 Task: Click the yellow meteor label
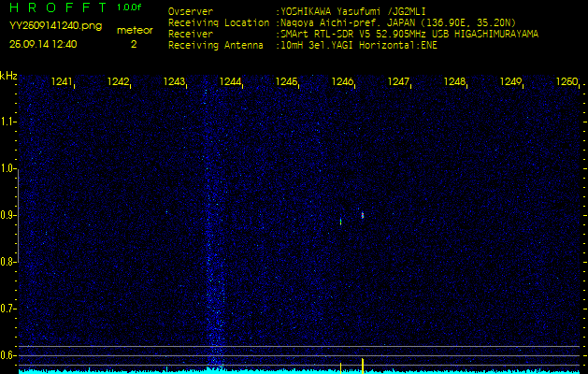point(134,30)
